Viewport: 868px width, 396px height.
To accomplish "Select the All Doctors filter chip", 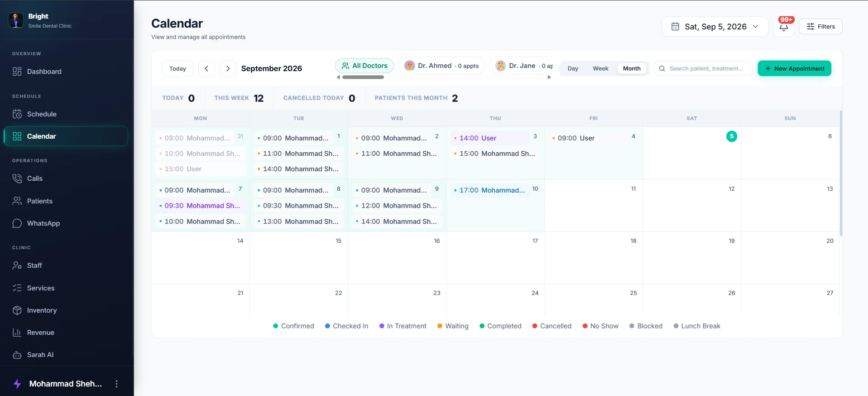I will click(x=364, y=66).
